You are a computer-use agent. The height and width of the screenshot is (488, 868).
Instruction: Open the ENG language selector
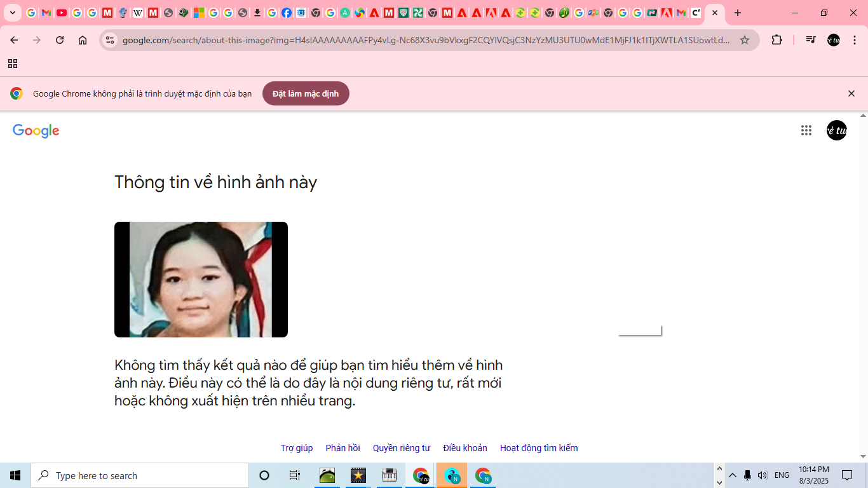click(x=781, y=475)
